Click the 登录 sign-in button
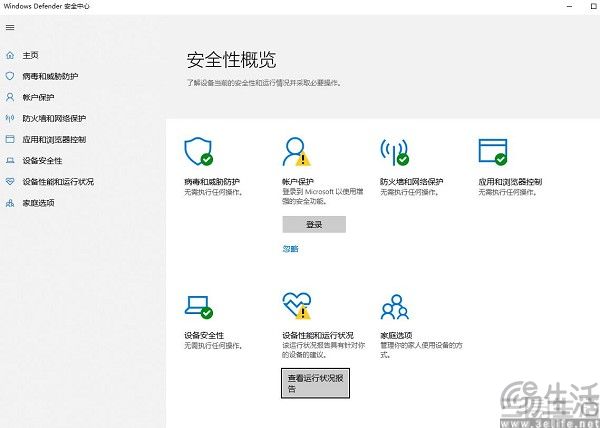 point(314,225)
